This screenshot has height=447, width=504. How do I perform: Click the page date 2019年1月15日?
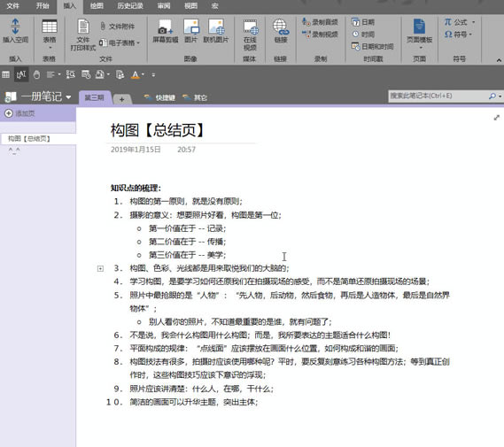136,150
